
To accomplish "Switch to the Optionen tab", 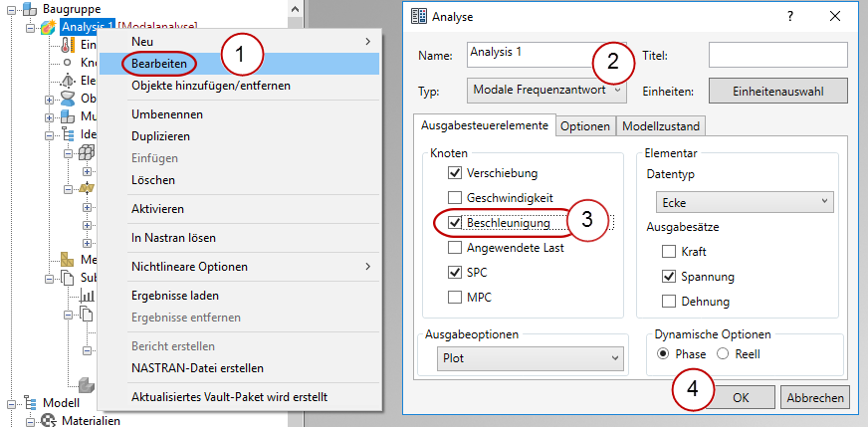I will pos(584,126).
